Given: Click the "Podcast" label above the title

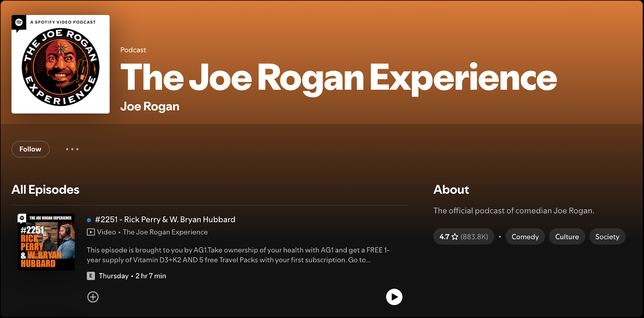Looking at the screenshot, I should (133, 50).
